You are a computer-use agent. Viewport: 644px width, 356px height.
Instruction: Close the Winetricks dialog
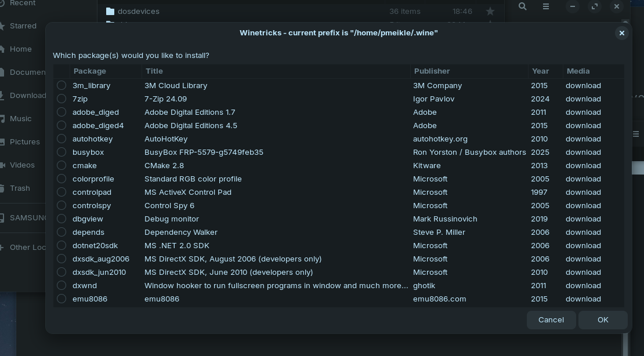pos(622,33)
